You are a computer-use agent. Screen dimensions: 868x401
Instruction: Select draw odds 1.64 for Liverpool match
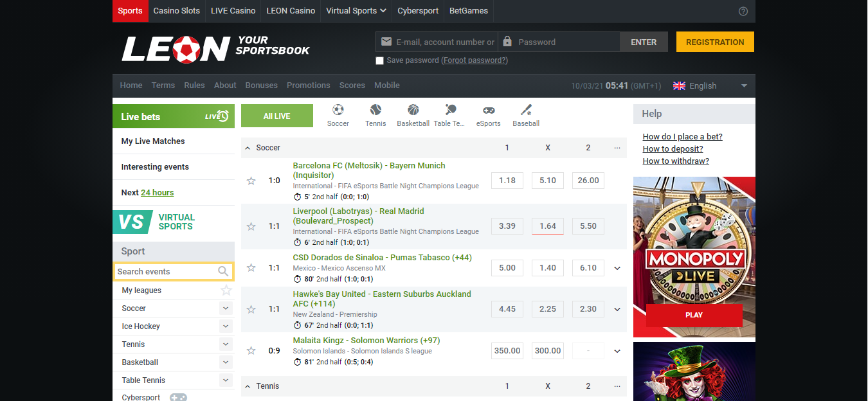[x=548, y=226]
